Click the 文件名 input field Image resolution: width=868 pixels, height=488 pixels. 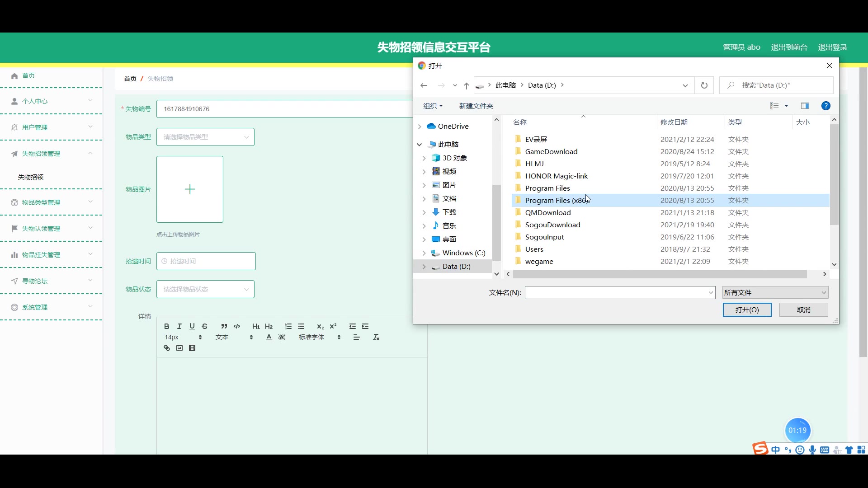click(615, 292)
